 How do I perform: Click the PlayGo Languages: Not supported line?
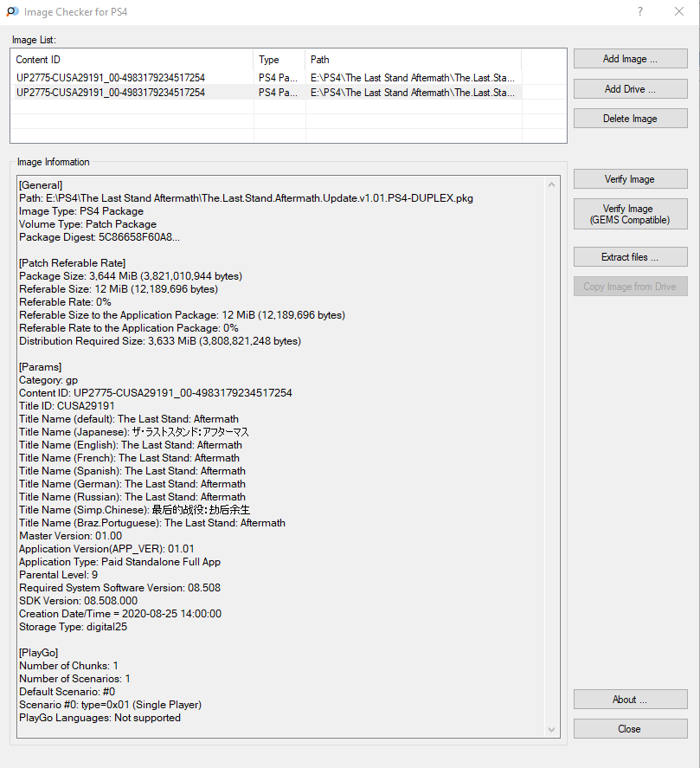click(100, 718)
